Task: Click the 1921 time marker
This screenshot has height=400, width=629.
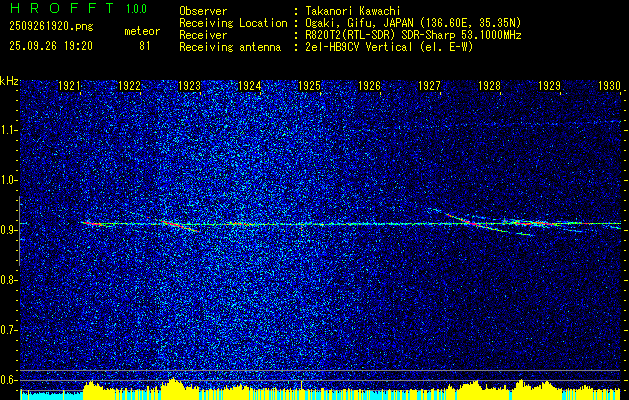Action: [69, 85]
